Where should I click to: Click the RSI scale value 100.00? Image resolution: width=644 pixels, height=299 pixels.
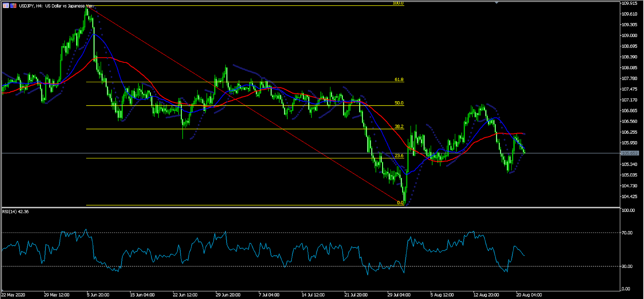pos(629,210)
